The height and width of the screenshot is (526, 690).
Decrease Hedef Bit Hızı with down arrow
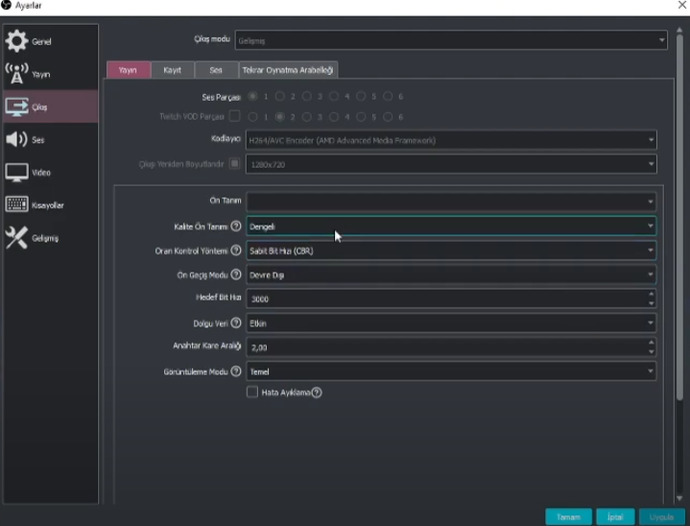coord(651,303)
